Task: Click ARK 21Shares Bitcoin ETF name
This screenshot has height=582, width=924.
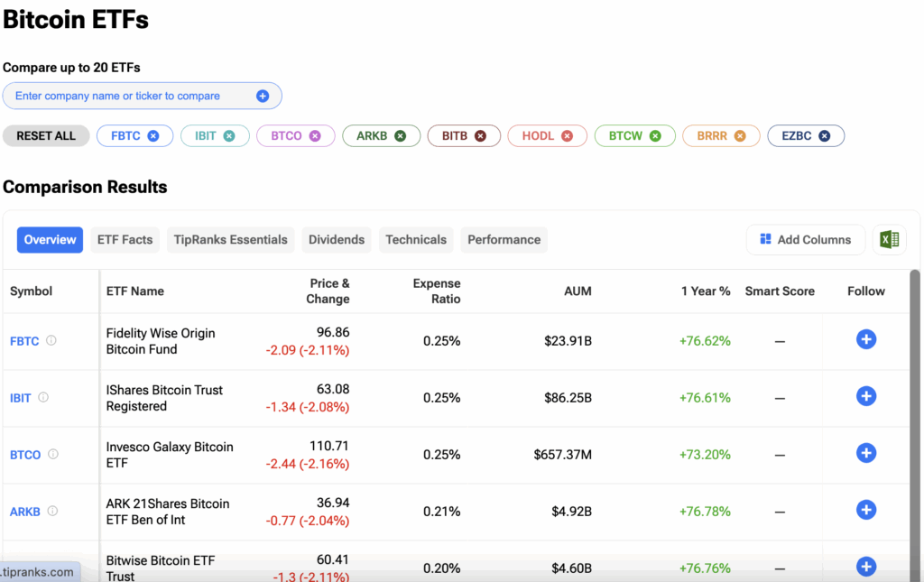Action: pyautogui.click(x=168, y=512)
